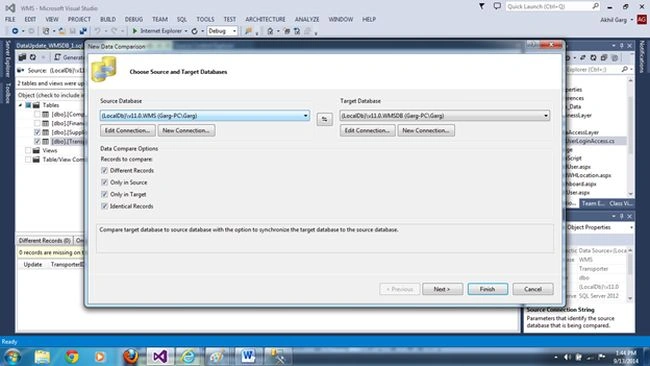The image size is (650, 366).
Task: Uncheck Different Records option
Action: point(104,170)
